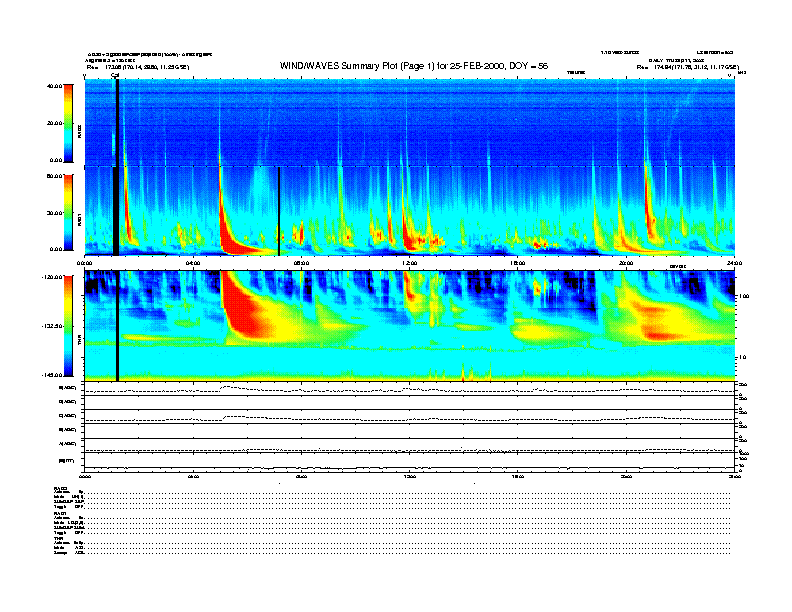Click the thin black vertical line in RAD1

279,211
